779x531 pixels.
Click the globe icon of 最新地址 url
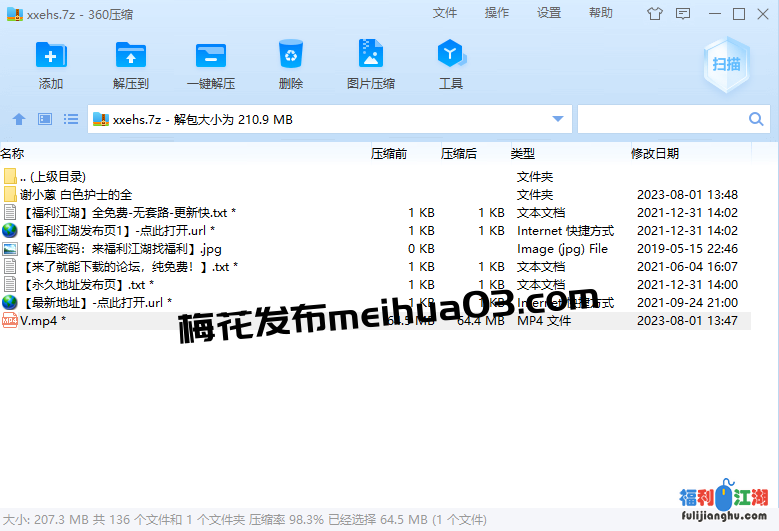pos(9,302)
